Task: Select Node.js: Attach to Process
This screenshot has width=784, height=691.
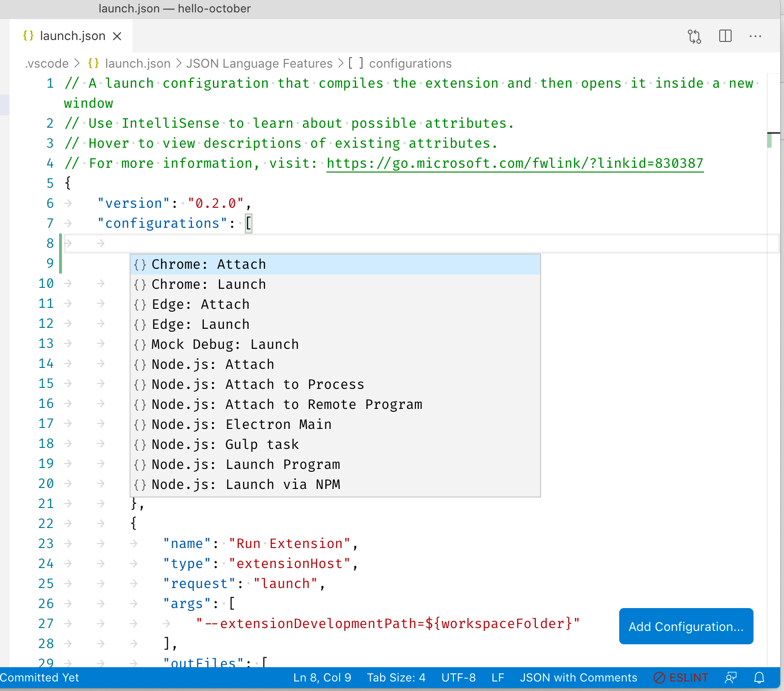Action: click(335, 385)
